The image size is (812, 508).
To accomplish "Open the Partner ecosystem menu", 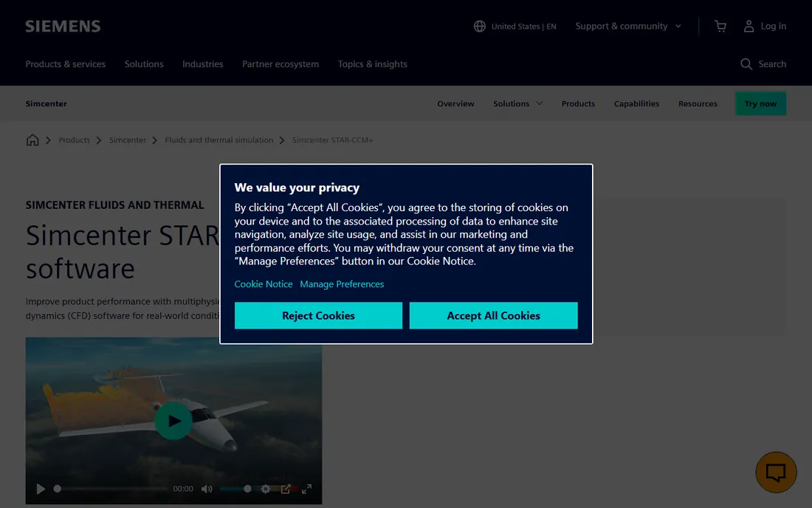I will [x=281, y=63].
